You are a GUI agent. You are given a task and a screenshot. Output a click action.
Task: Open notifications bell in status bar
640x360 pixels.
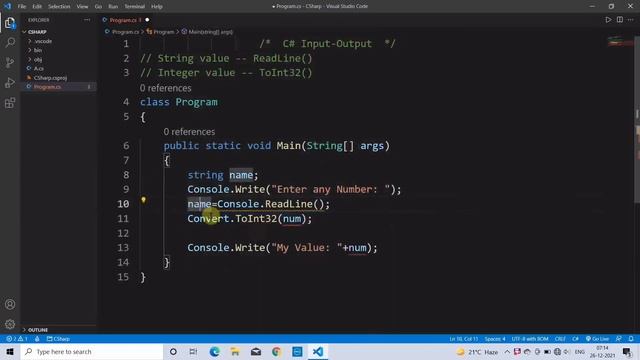tap(631, 339)
